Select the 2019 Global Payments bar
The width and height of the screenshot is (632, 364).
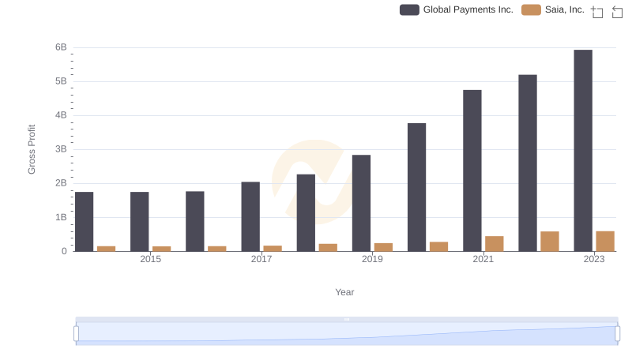point(361,204)
